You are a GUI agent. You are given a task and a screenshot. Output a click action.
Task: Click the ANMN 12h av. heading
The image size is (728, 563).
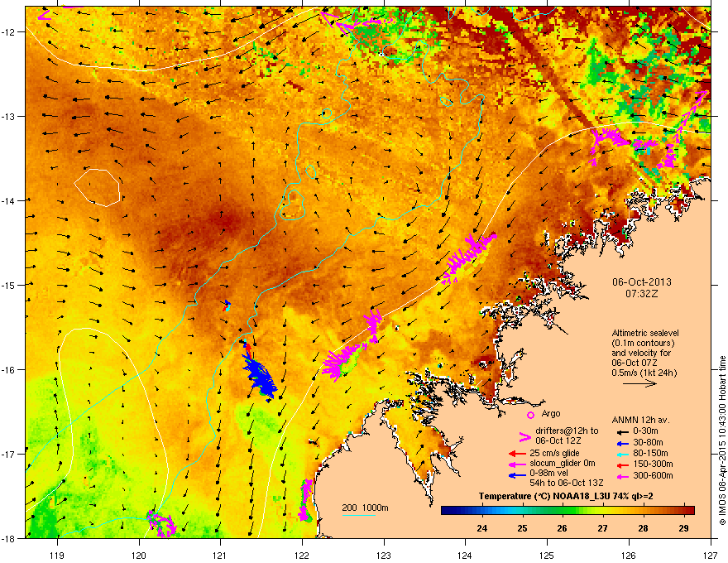640,421
